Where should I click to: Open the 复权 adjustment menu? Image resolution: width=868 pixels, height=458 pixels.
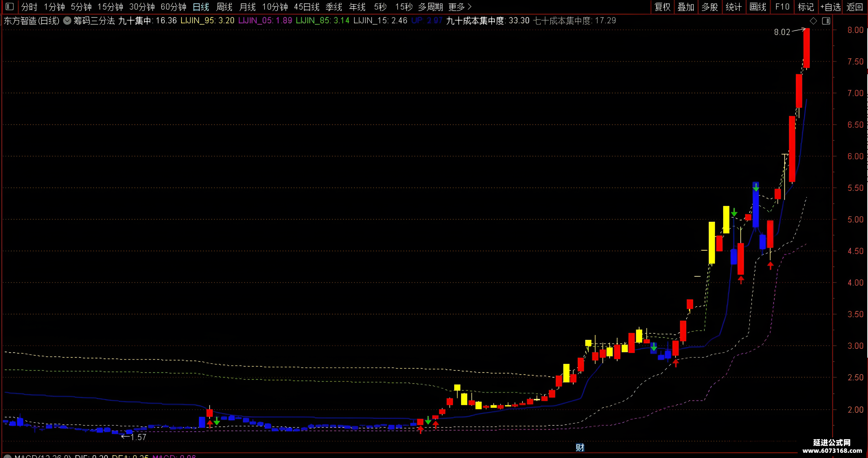coord(662,7)
